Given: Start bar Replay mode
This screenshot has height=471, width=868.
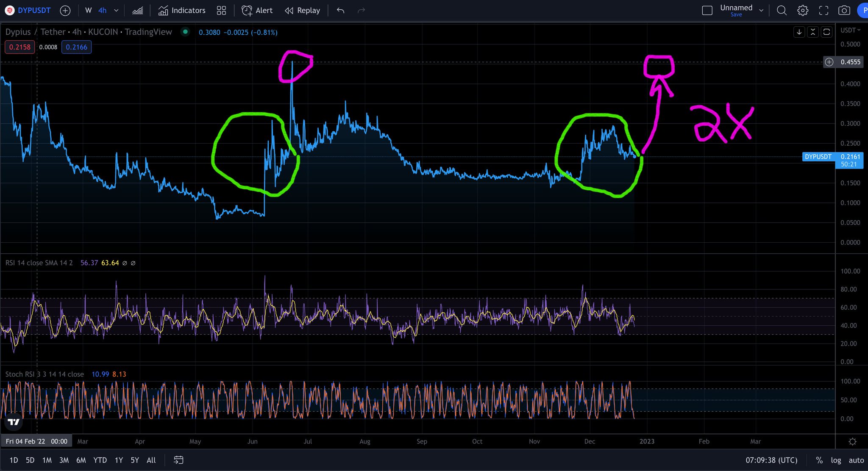Looking at the screenshot, I should pos(302,11).
